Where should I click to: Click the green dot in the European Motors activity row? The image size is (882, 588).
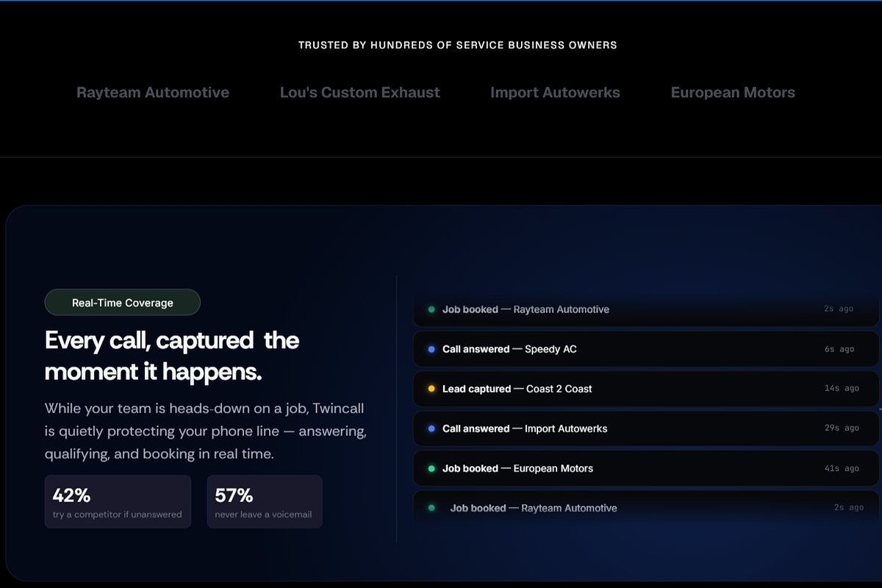coord(431,468)
